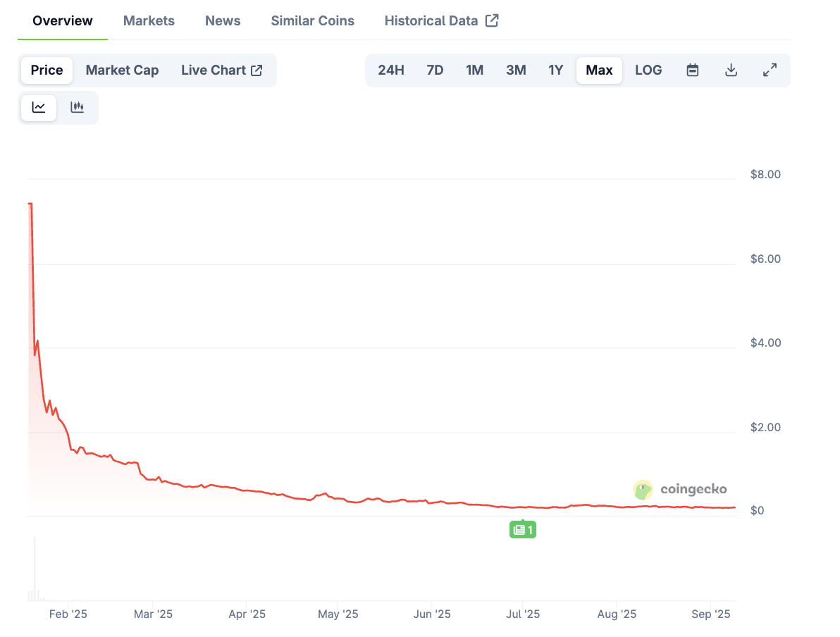Select the 7D time range

point(435,70)
